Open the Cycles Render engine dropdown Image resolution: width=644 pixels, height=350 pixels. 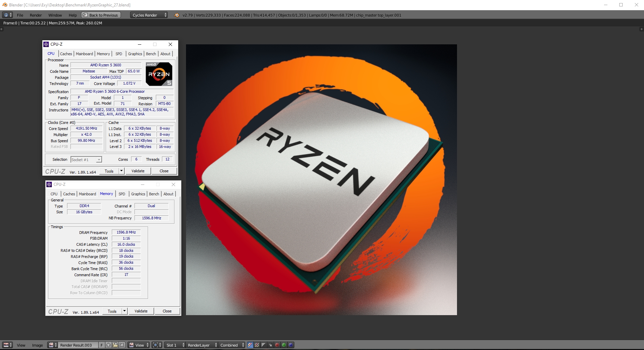coord(149,15)
